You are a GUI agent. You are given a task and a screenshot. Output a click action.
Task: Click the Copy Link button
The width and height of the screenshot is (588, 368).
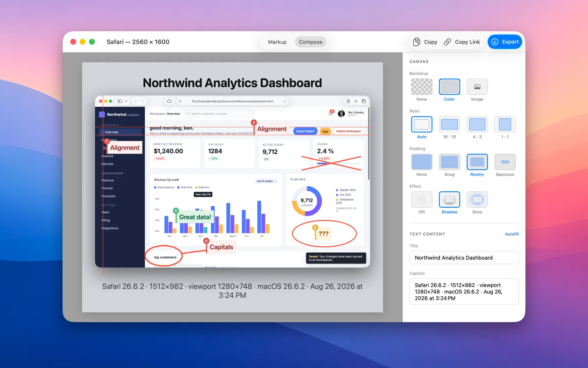pyautogui.click(x=462, y=42)
